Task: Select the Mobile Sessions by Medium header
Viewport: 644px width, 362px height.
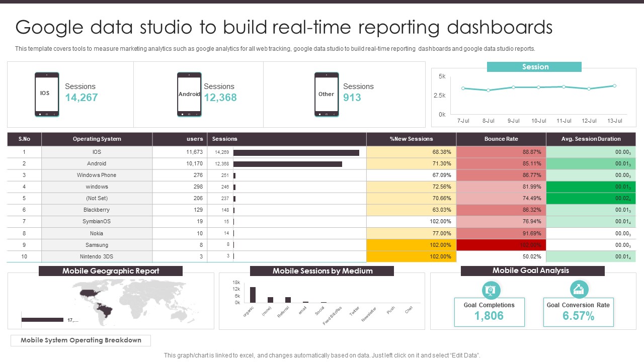Action: click(322, 271)
